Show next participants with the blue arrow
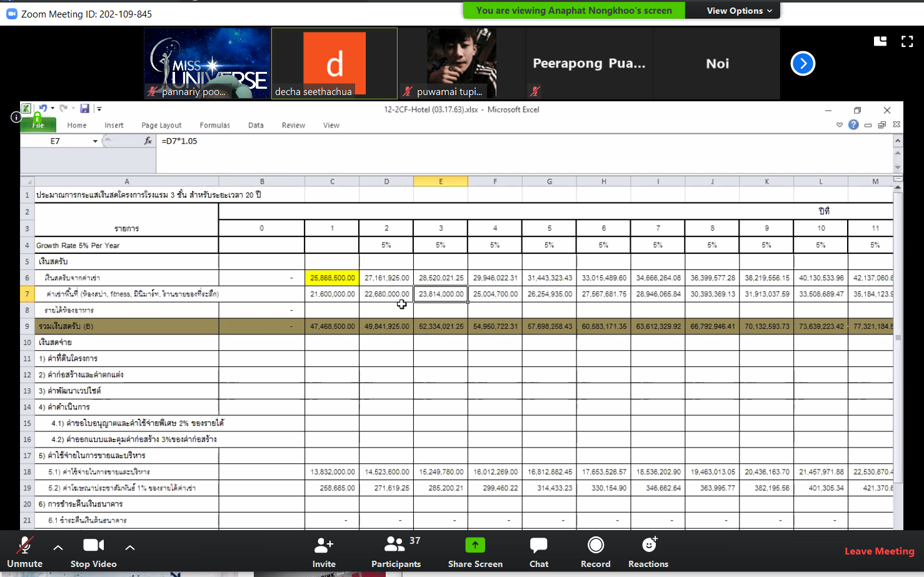The width and height of the screenshot is (924, 577). click(803, 64)
